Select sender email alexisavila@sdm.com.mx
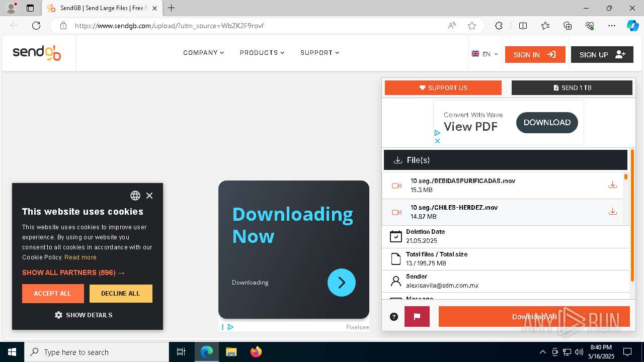Viewport: 644px width, 362px height. tap(442, 286)
